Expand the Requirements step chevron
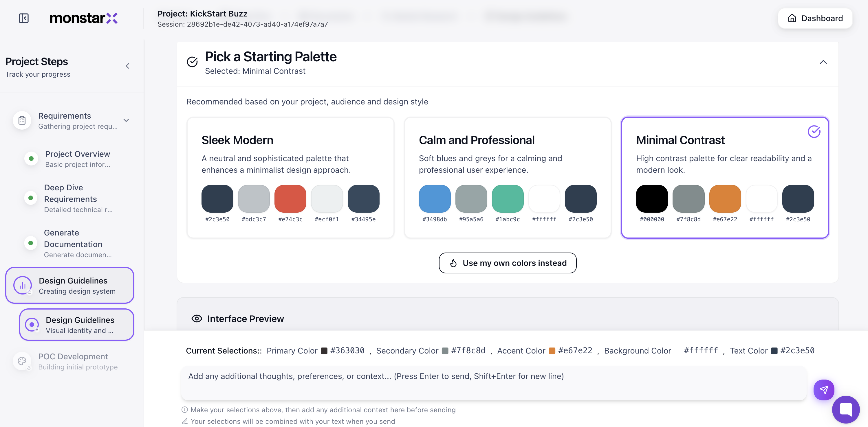Screen dimensions: 868x427 [126, 121]
